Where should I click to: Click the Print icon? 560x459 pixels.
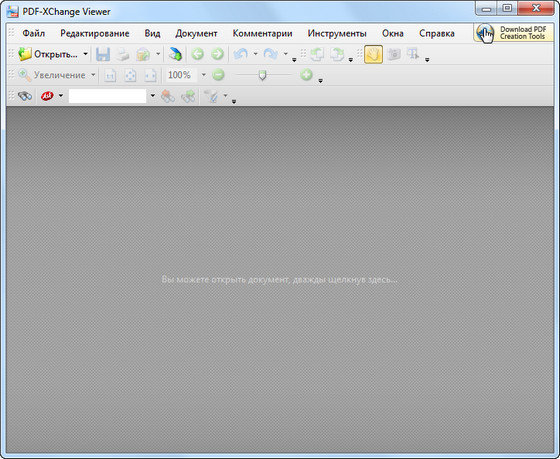(x=123, y=55)
